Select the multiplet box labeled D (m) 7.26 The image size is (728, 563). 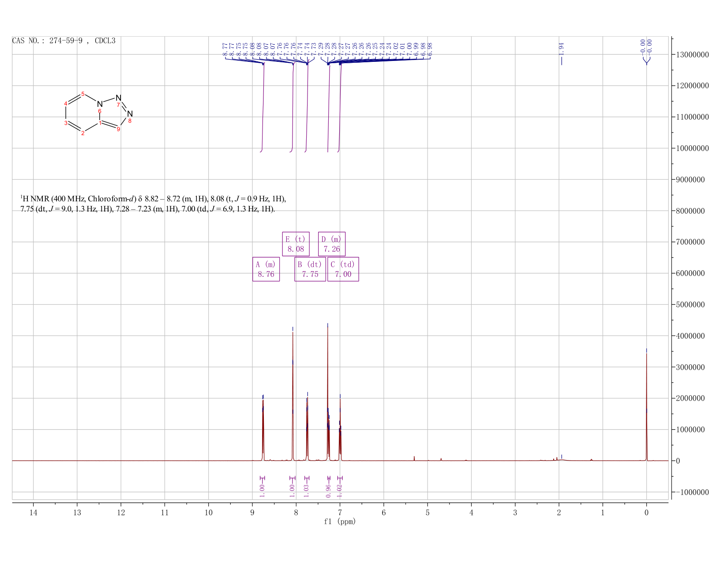tap(332, 244)
